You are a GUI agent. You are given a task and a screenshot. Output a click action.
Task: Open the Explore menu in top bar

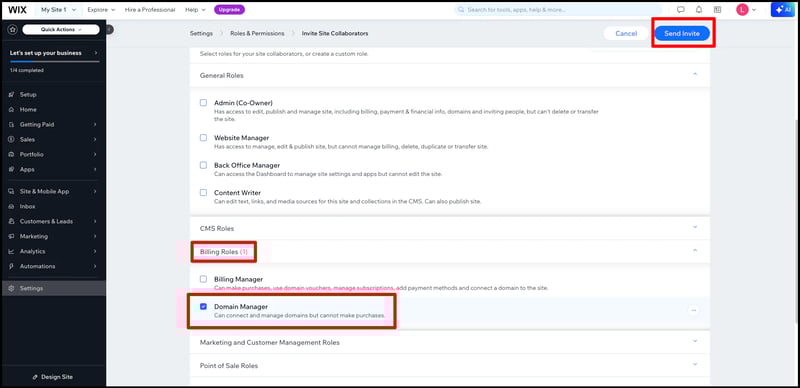(x=101, y=10)
